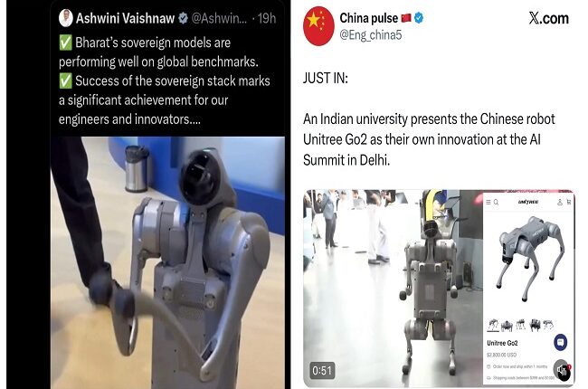This screenshot has height=389, width=588.
Task: Open Ashwini Vaishnaw's profile avatar
Action: pos(66,17)
